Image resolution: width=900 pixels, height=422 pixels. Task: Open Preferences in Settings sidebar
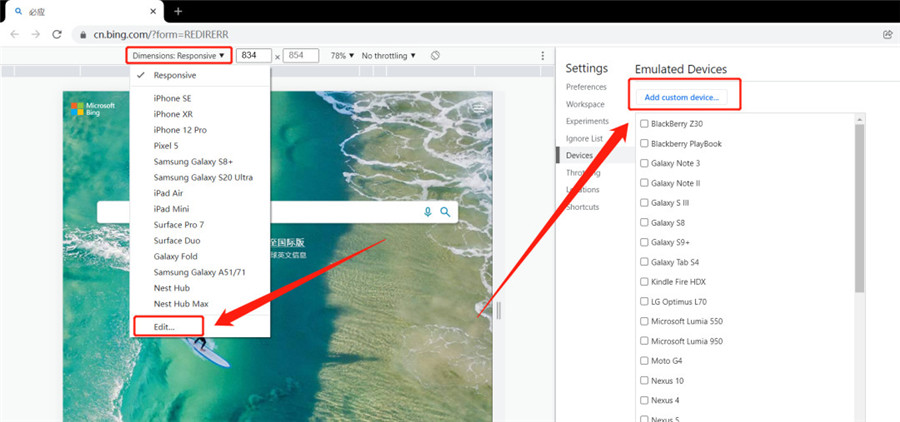tap(586, 87)
